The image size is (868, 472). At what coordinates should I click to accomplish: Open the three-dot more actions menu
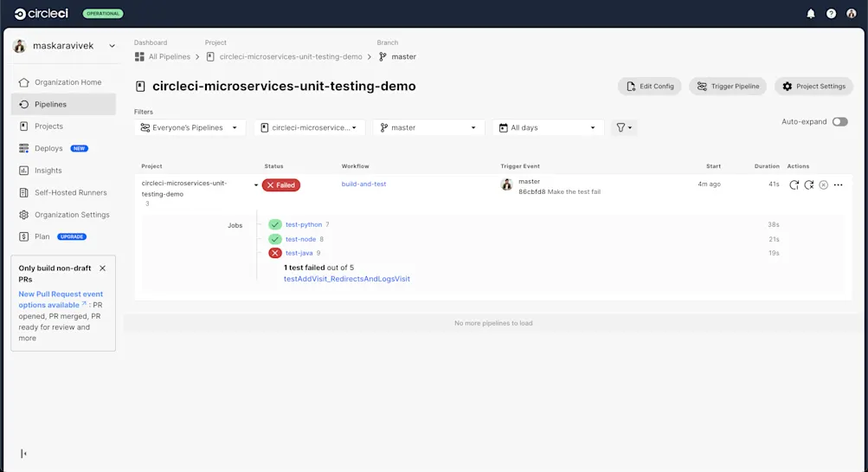click(838, 185)
